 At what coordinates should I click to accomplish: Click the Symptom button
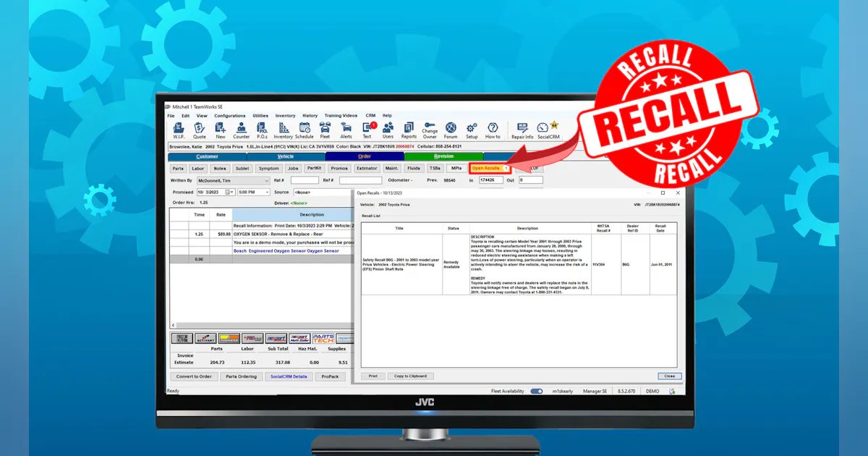(268, 168)
